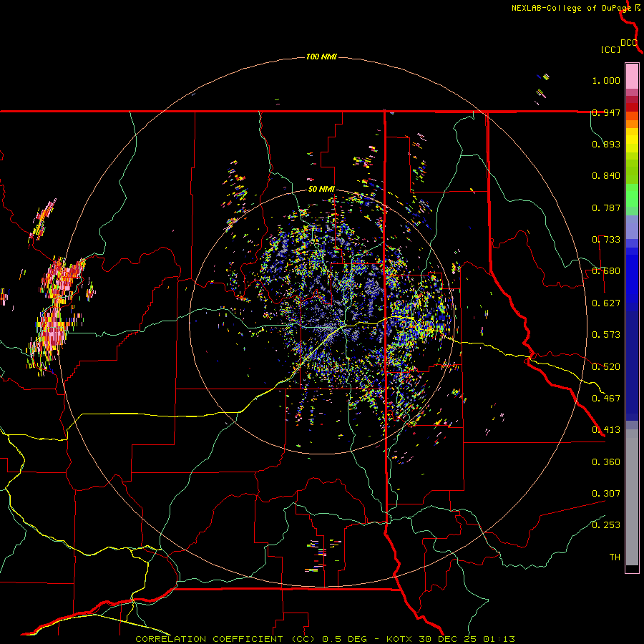Image resolution: width=644 pixels, height=644 pixels.
Task: Click the 1.000 value on the color scale
Action: tap(606, 80)
